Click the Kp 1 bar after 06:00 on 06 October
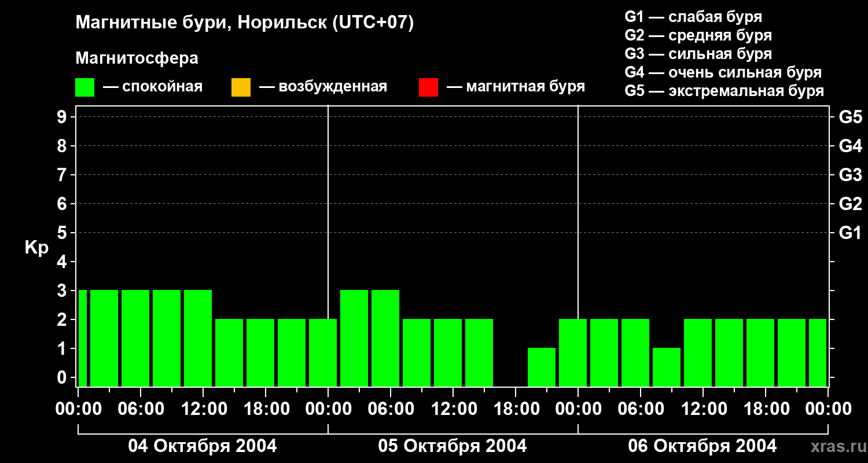The width and height of the screenshot is (868, 463). point(667,367)
